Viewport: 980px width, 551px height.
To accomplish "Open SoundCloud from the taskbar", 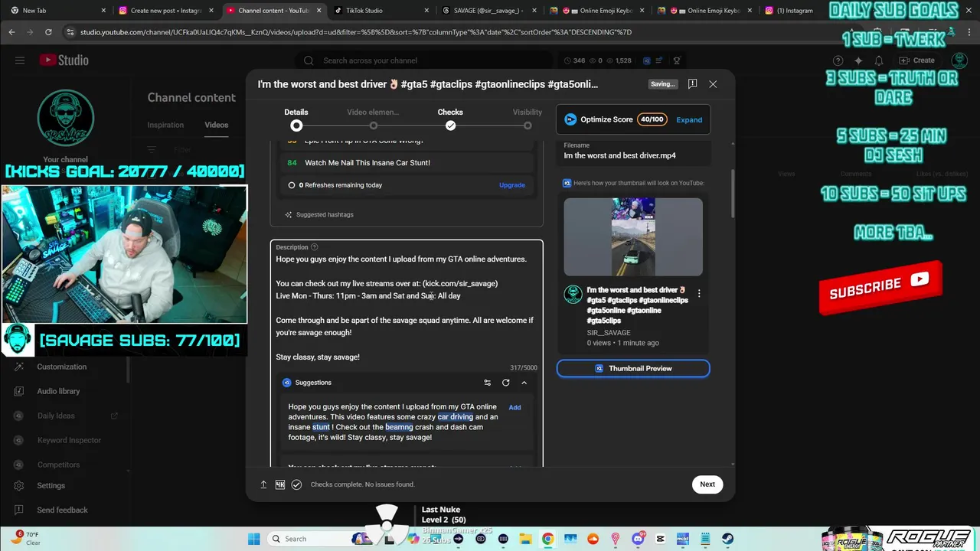I will [593, 539].
